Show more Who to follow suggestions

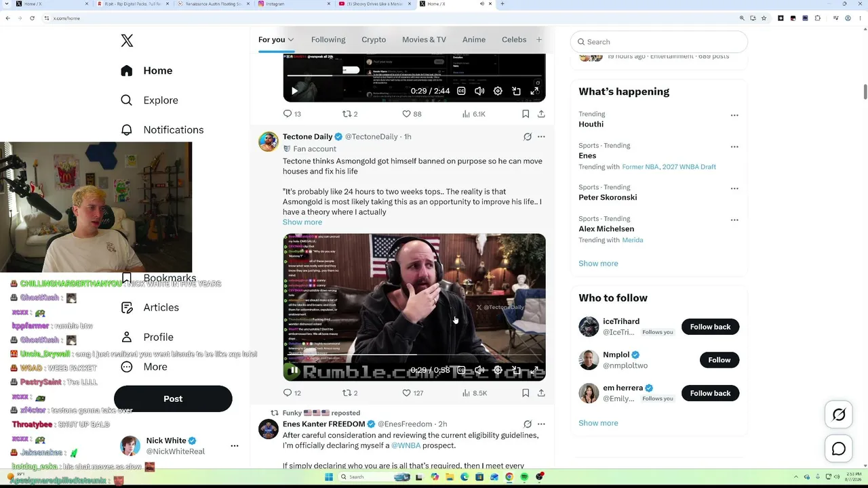pos(598,423)
